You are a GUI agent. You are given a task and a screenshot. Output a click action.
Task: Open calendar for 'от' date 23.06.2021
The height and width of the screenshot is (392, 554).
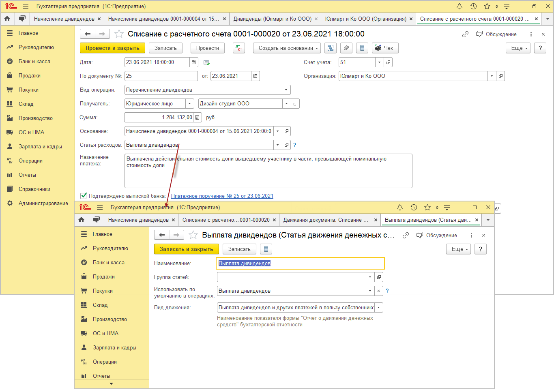tap(255, 76)
